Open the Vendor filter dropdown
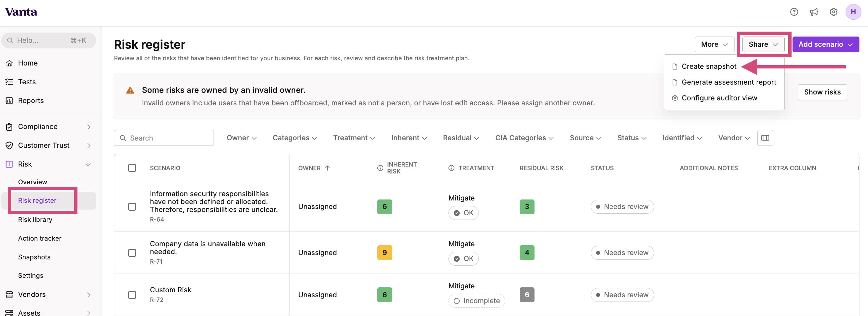The height and width of the screenshot is (316, 868). [734, 138]
